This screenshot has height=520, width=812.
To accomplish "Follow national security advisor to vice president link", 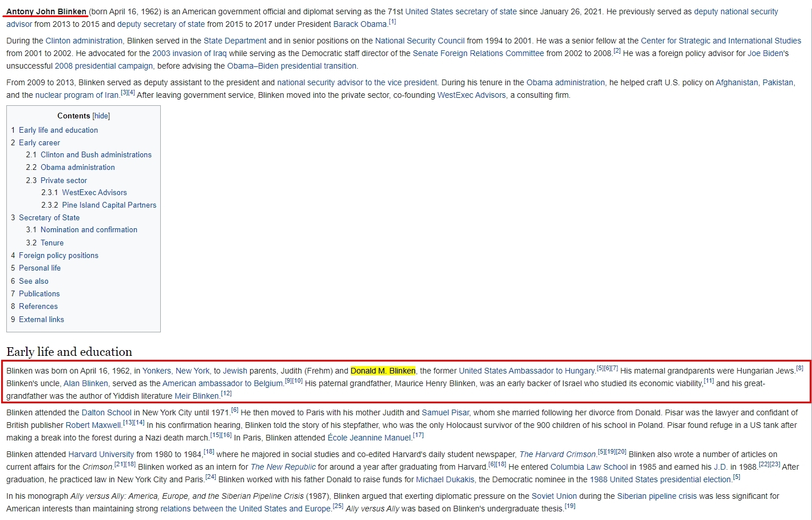I will (357, 82).
